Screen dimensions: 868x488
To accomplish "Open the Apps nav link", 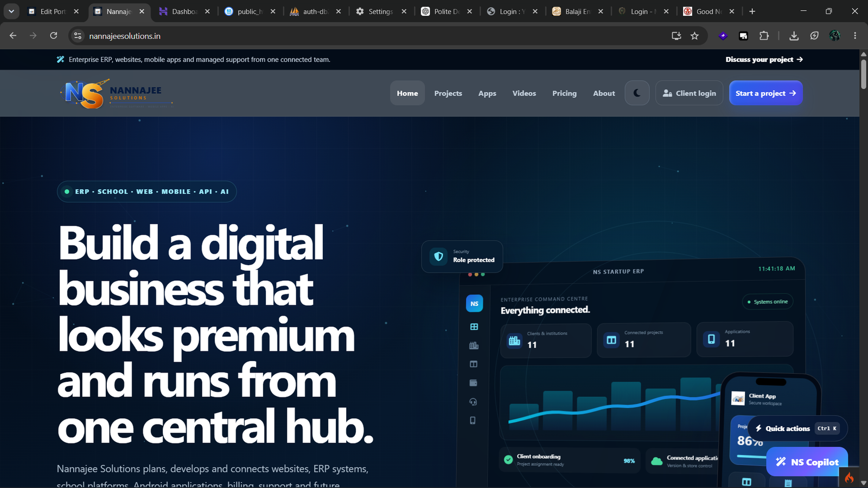I will [x=487, y=93].
